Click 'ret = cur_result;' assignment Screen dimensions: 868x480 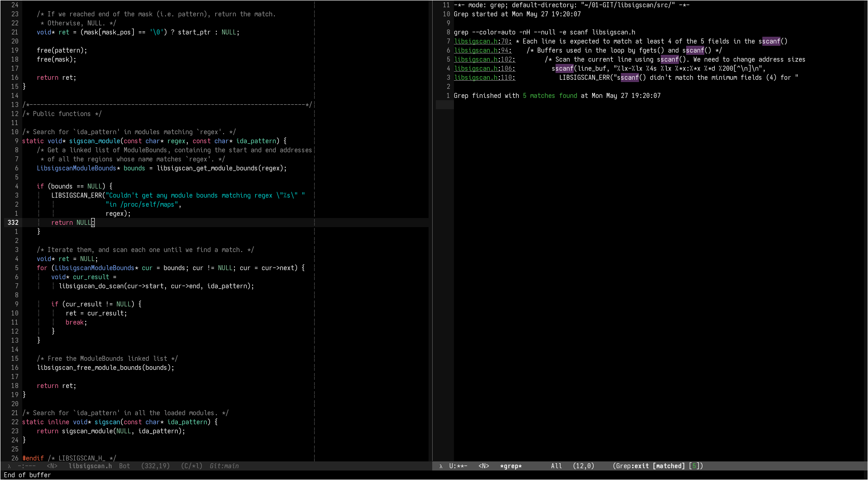point(97,313)
